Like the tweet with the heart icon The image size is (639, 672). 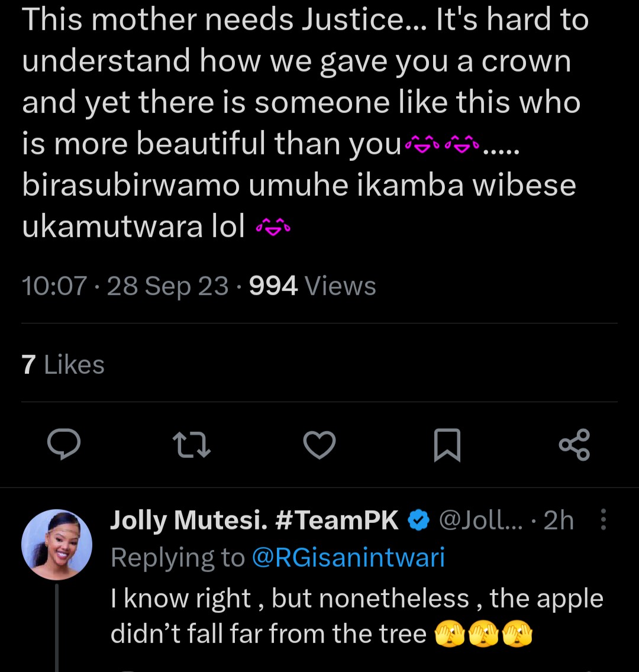tap(319, 445)
